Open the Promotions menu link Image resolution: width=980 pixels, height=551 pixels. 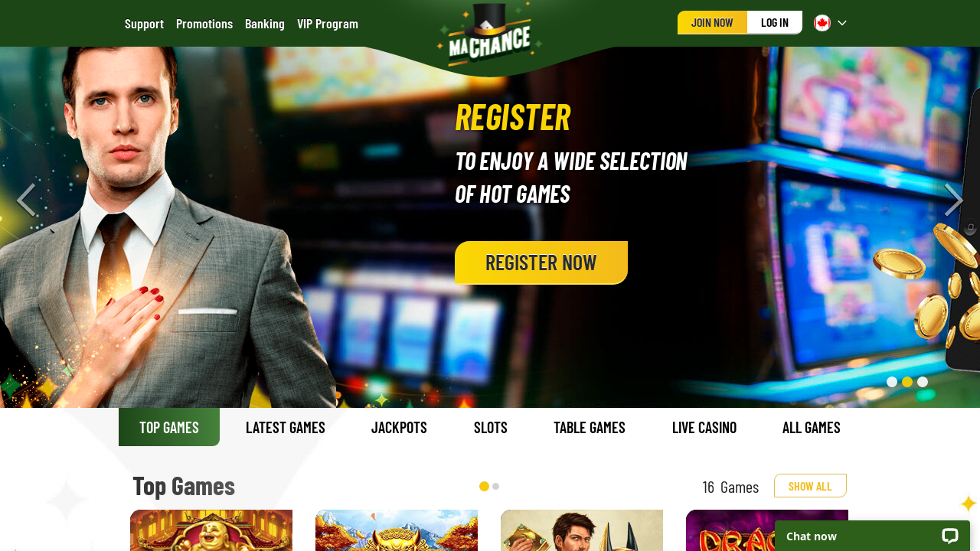pos(204,24)
